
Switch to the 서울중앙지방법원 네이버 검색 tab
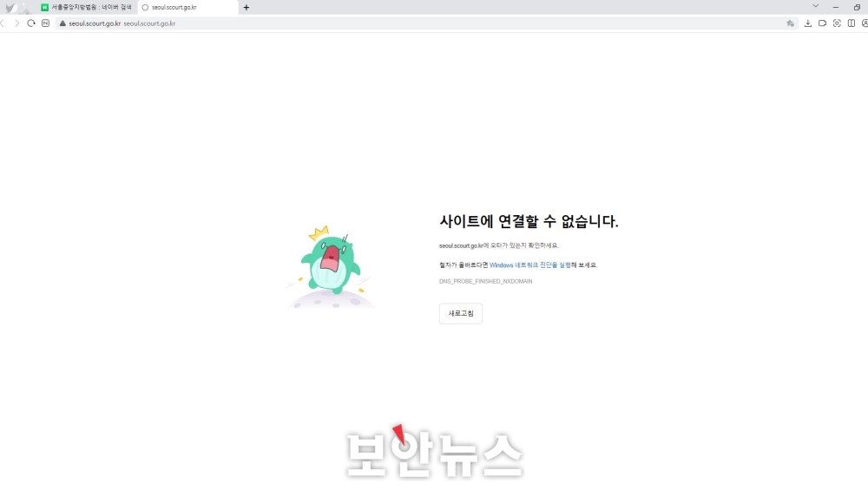click(87, 7)
